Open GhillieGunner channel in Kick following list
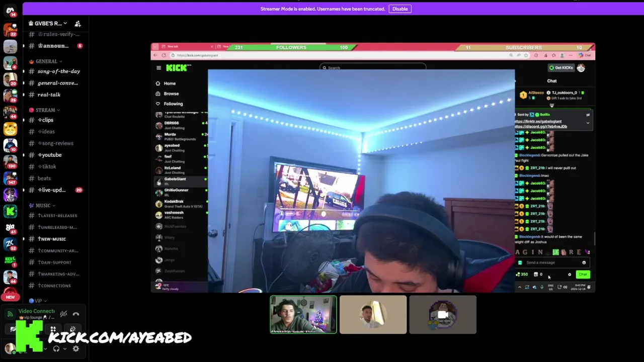 (x=181, y=192)
